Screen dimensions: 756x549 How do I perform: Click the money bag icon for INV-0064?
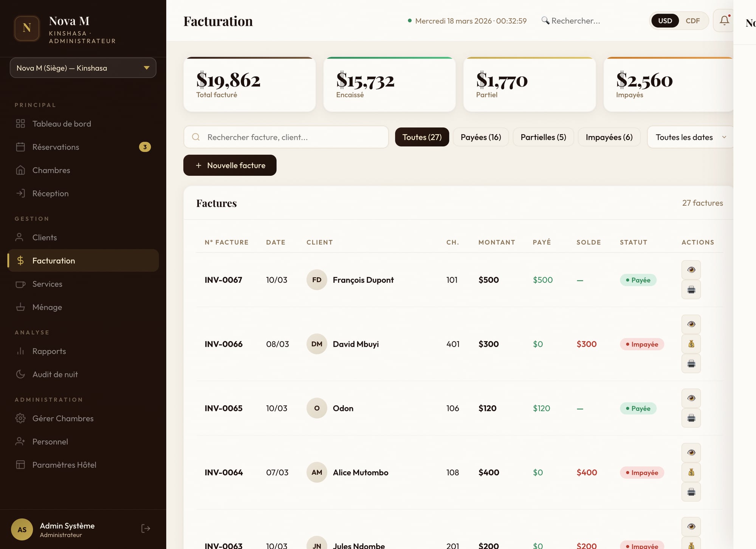(x=691, y=472)
